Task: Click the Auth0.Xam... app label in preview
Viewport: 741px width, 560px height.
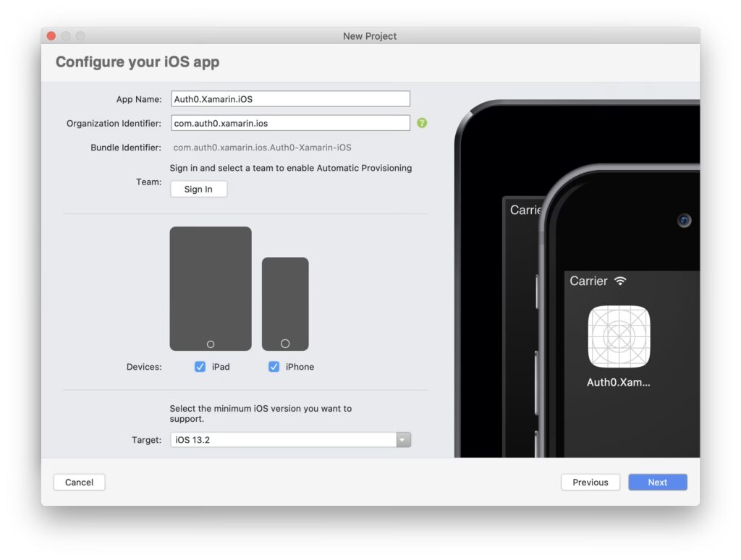Action: (618, 383)
